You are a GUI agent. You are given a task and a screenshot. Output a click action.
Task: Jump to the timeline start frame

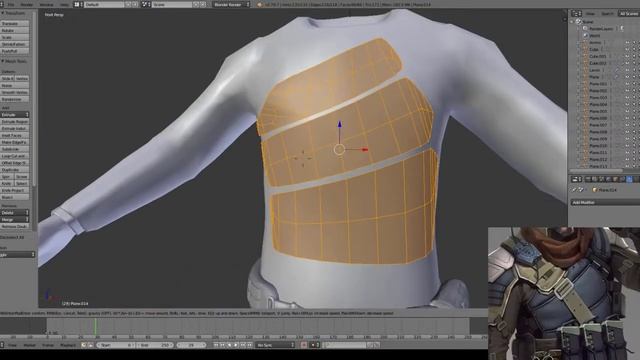pyautogui.click(x=216, y=345)
